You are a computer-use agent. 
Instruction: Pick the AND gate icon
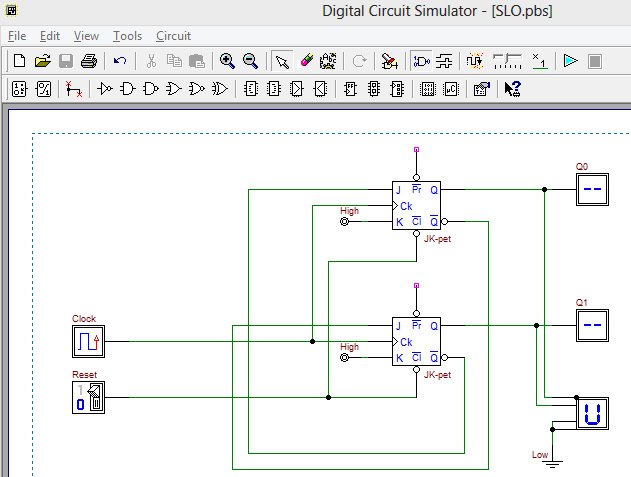(128, 89)
